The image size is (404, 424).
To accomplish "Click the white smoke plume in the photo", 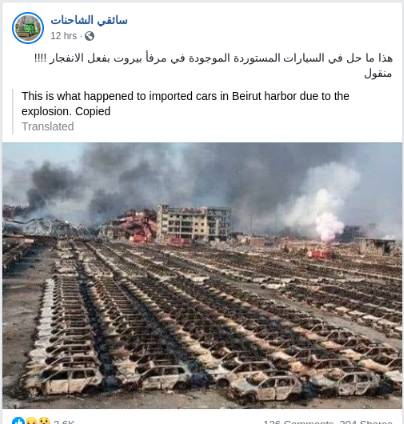I will click(x=325, y=203).
